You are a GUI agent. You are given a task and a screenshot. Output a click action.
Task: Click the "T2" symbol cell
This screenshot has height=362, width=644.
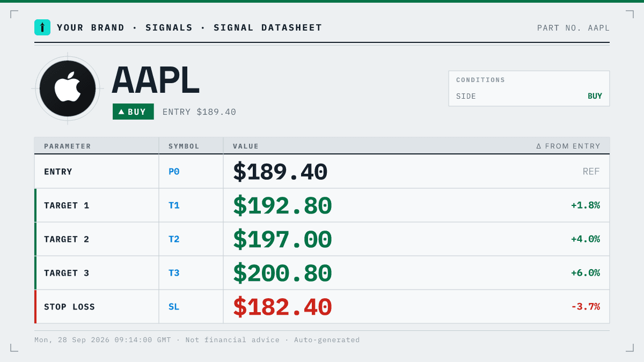(x=174, y=239)
